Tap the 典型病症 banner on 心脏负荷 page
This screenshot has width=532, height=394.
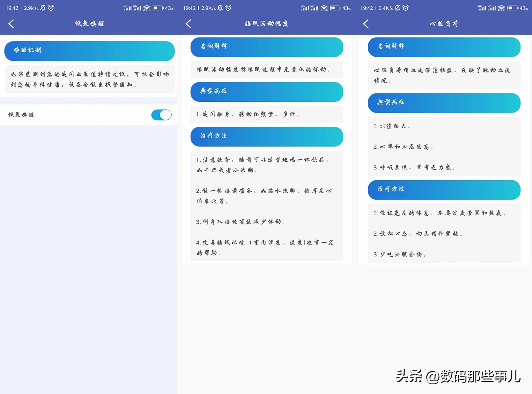pos(443,103)
